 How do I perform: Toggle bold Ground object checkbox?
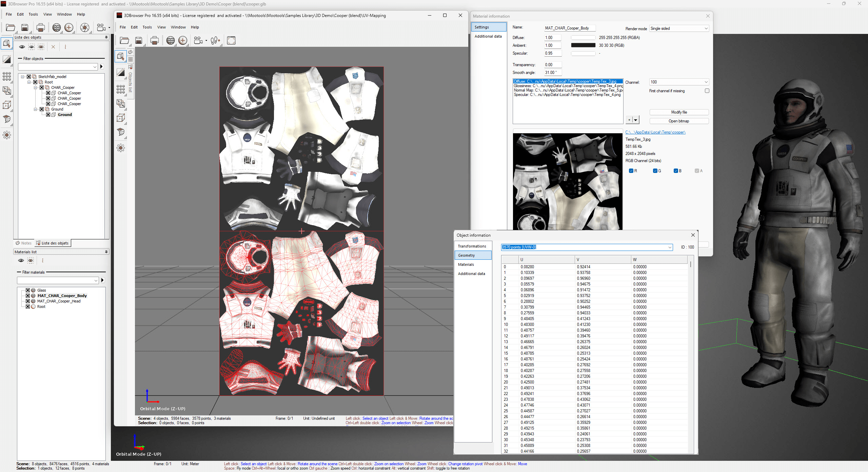click(48, 115)
